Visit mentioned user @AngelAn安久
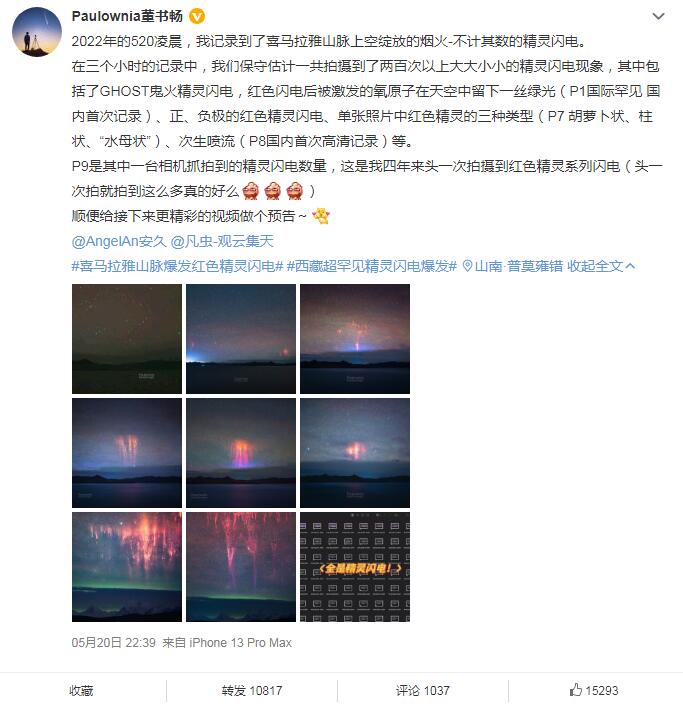Screen dimensions: 683x709 tap(119, 241)
